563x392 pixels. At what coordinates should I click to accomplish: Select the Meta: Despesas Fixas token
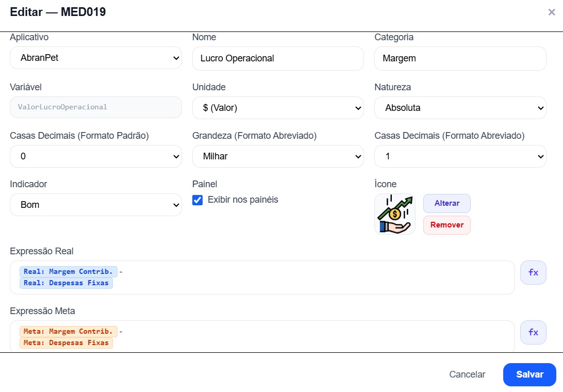pyautogui.click(x=66, y=343)
